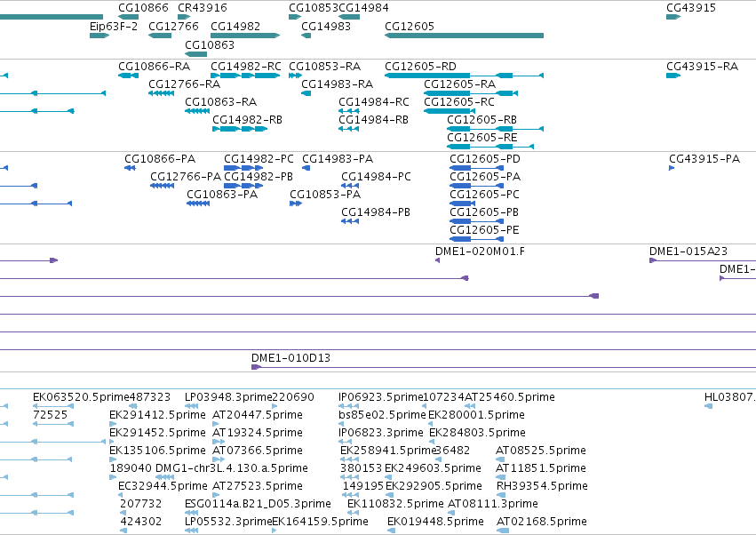Select EST DMG1-chr3L.4.130.a.5prime
Screen dimensions: 756x535
click(232, 469)
